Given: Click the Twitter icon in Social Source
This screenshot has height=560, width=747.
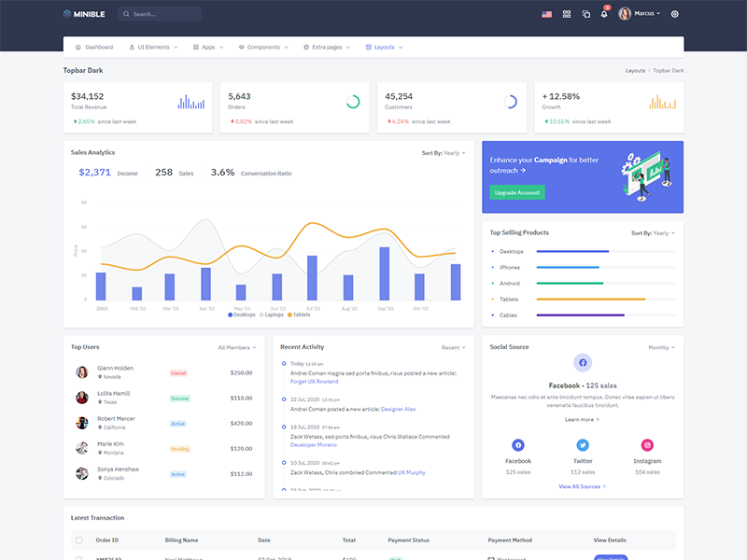Looking at the screenshot, I should pyautogui.click(x=583, y=445).
